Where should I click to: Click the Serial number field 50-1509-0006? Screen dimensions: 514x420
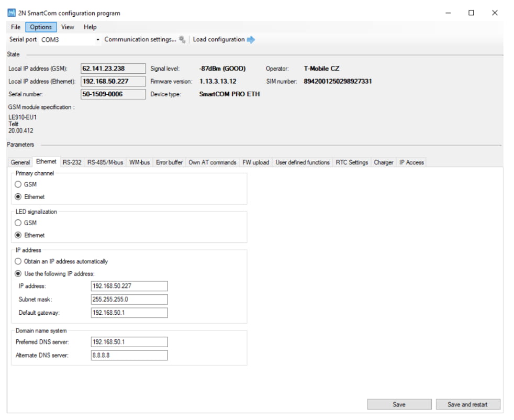(x=113, y=94)
